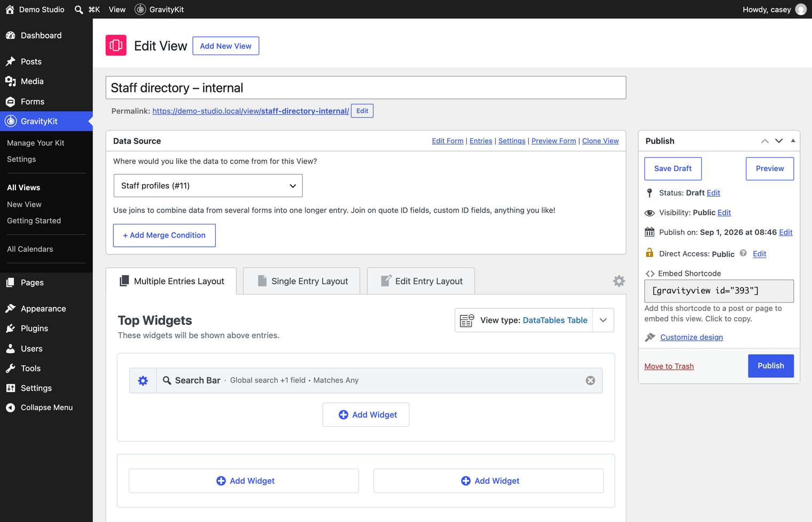812x522 pixels.
Task: Open the Preview Form link
Action: point(553,141)
